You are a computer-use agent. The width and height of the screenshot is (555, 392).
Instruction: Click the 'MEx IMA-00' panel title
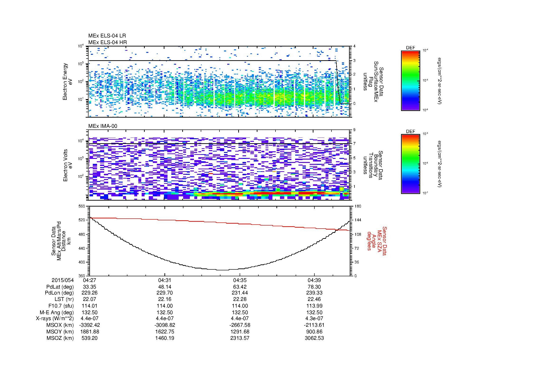103,126
